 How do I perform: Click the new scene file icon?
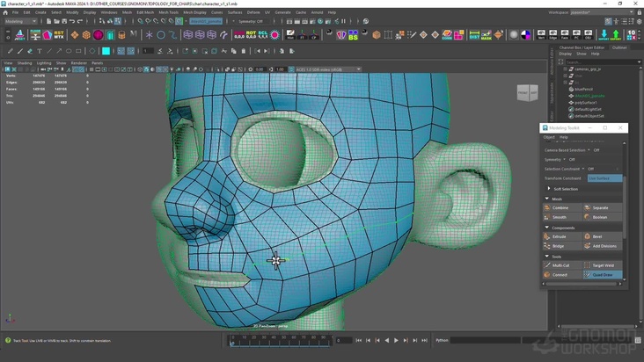click(x=49, y=21)
